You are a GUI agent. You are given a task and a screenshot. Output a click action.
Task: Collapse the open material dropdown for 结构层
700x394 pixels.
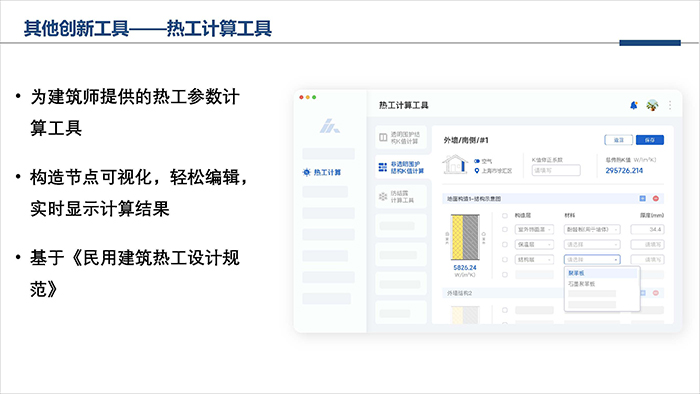pyautogui.click(x=592, y=259)
